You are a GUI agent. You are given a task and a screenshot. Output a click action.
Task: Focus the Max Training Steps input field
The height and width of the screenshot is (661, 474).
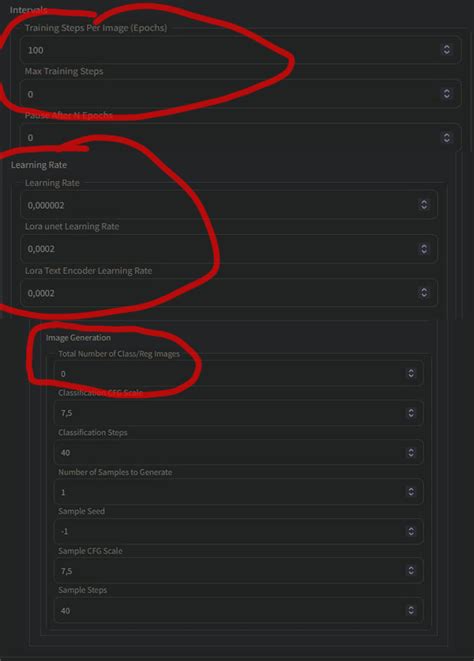240,94
